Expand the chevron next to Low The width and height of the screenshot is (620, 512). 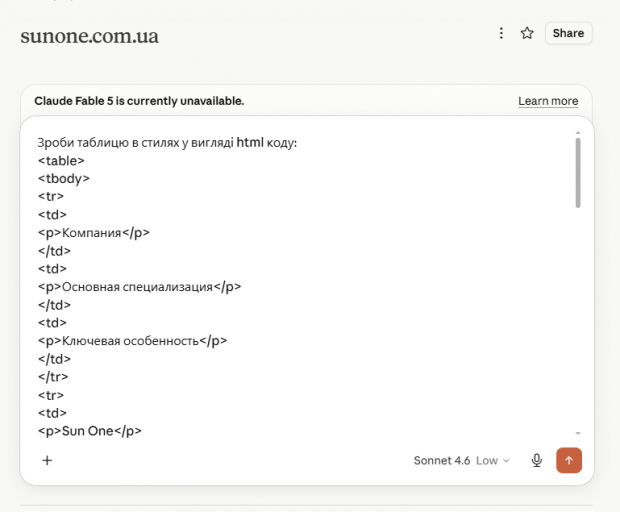(507, 461)
